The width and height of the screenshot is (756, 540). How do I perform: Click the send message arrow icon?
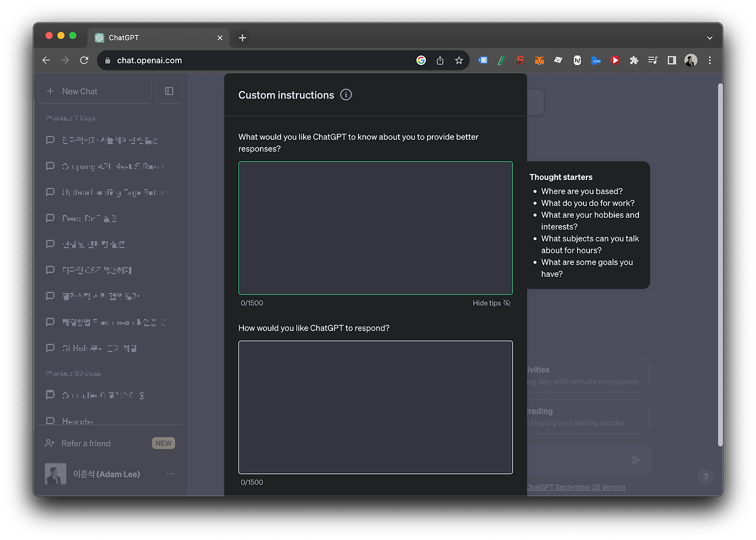[x=636, y=460]
